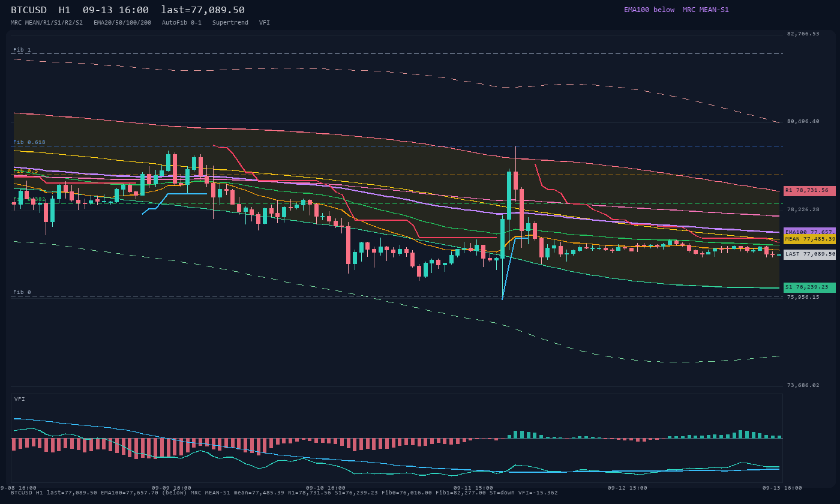Viewport: 840px width, 504px height.
Task: Click the EMA20/50/100/200 indicator label
Action: [x=122, y=23]
